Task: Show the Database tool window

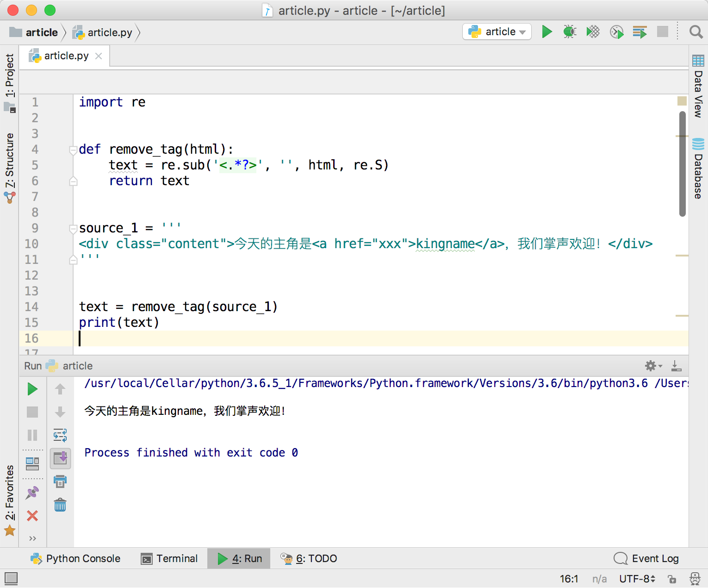Action: (x=698, y=169)
